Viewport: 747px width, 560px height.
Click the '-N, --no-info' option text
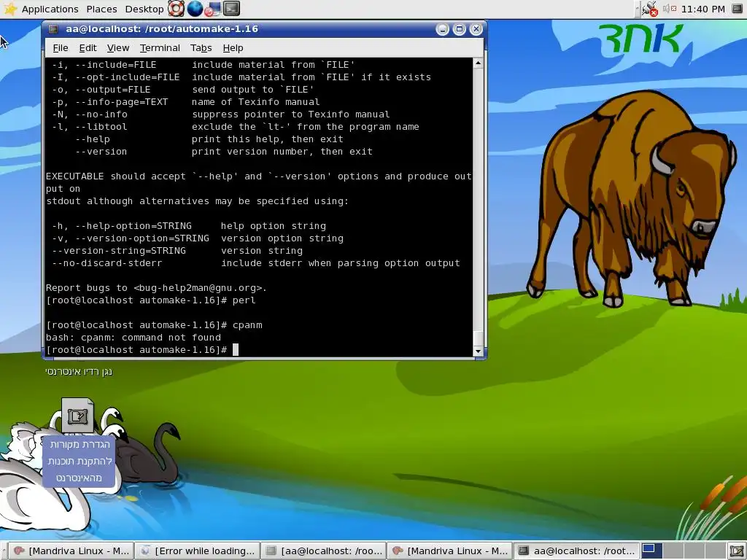pyautogui.click(x=90, y=114)
